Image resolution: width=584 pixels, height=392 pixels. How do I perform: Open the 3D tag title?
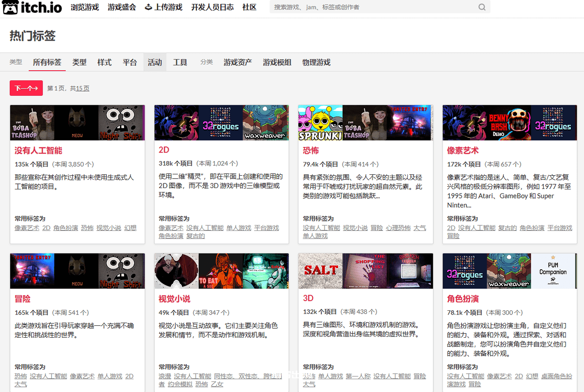point(308,298)
